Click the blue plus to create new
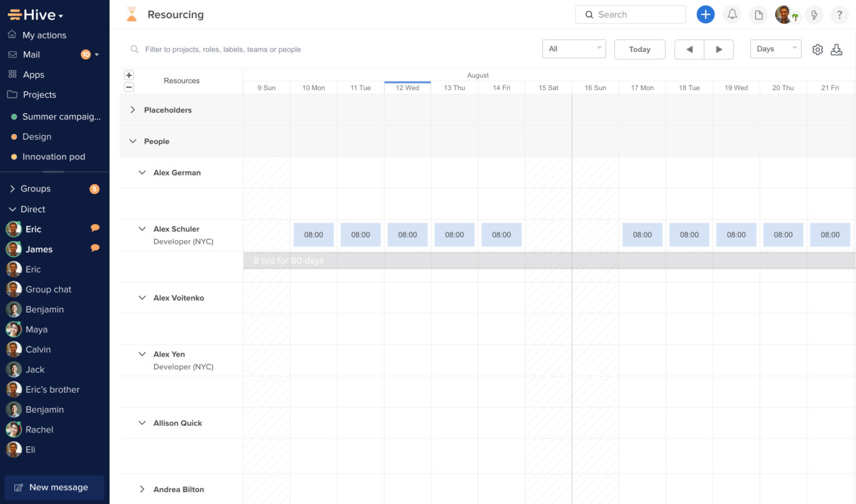This screenshot has width=856, height=504. 705,14
